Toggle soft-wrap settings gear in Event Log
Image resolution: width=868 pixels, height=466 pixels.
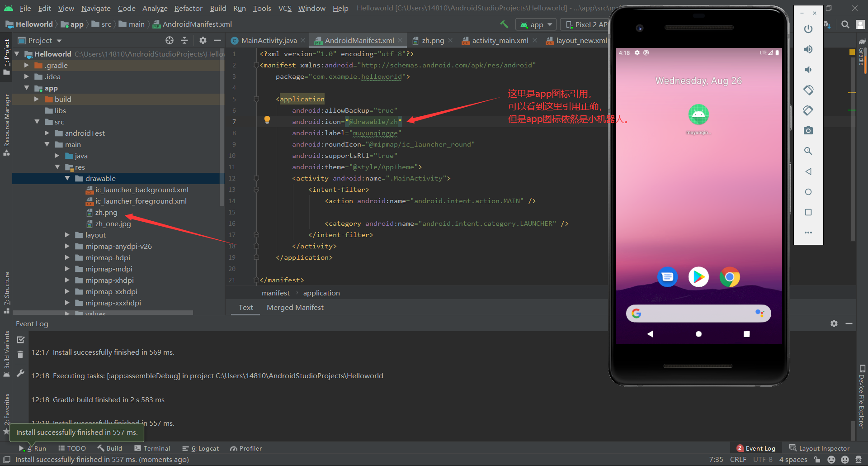(834, 323)
